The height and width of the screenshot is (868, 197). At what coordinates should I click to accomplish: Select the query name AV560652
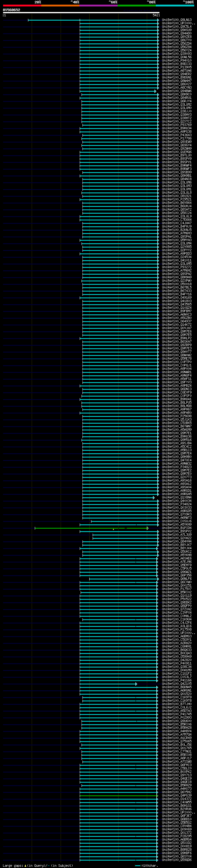point(11,10)
